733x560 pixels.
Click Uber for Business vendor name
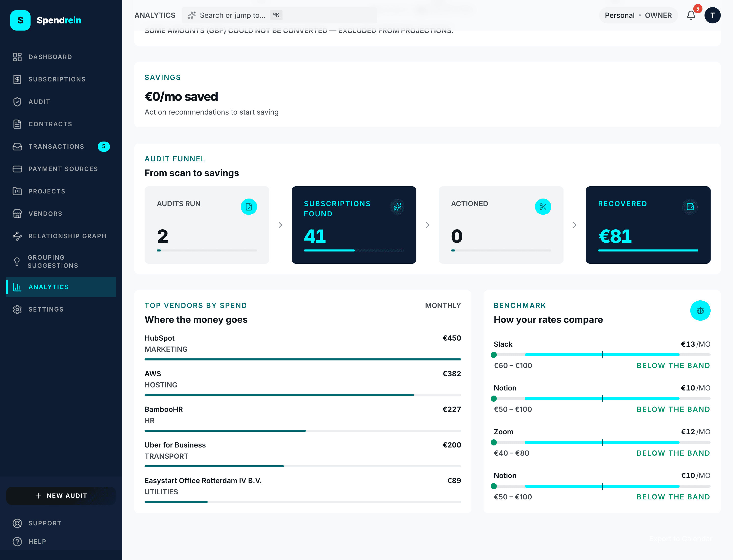175,445
